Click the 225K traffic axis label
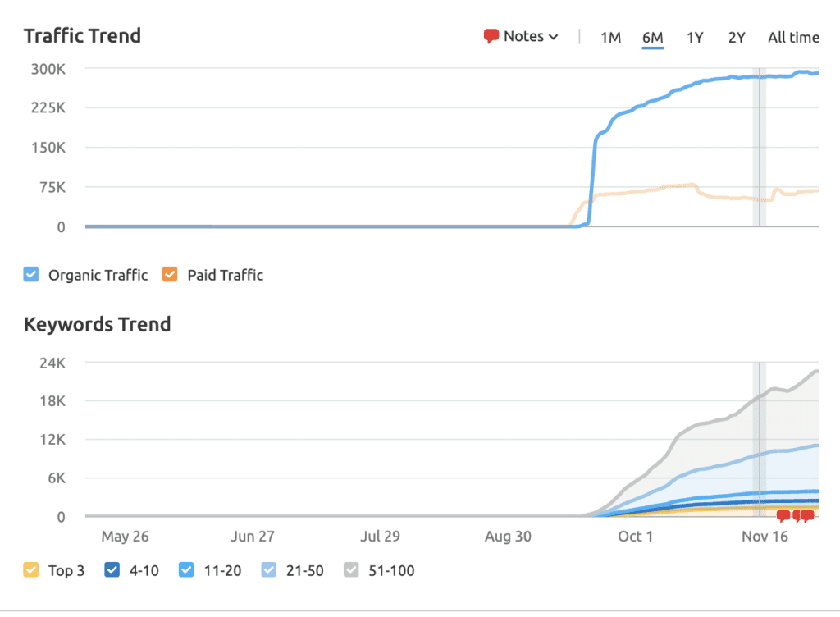 click(x=48, y=107)
